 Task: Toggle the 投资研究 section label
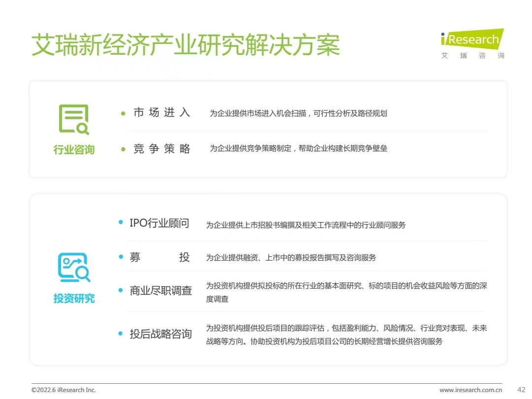(x=73, y=299)
